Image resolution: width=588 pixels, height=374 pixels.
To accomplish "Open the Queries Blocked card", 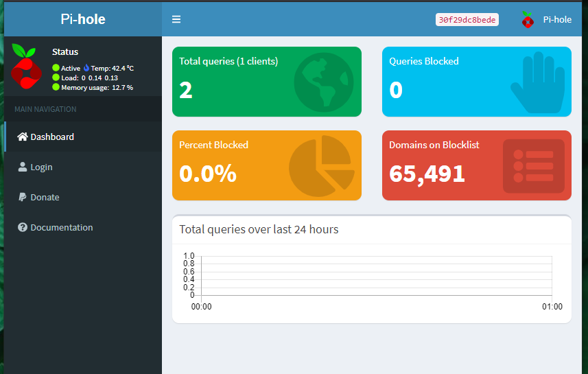I will 477,82.
